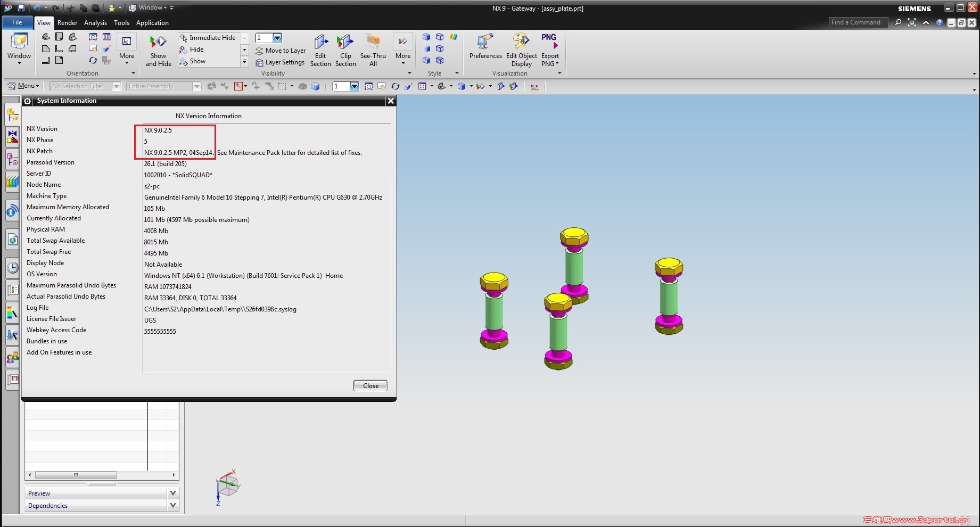Click Move to Layer

point(281,51)
